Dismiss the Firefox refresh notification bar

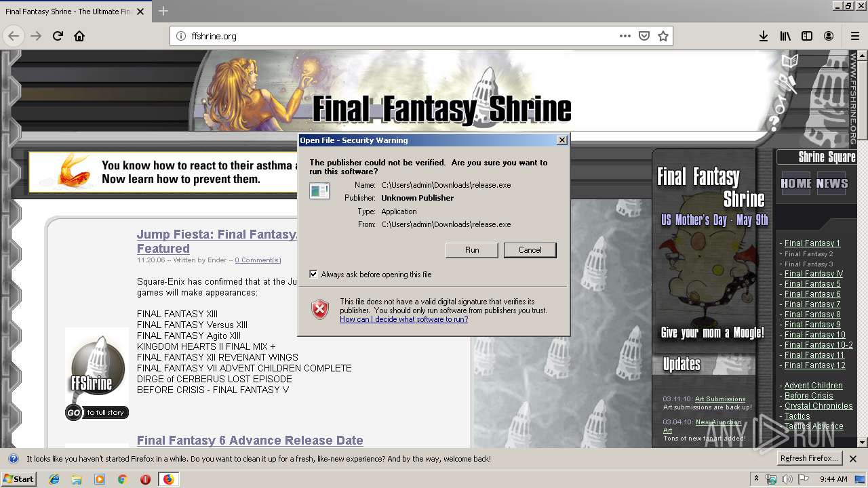853,459
